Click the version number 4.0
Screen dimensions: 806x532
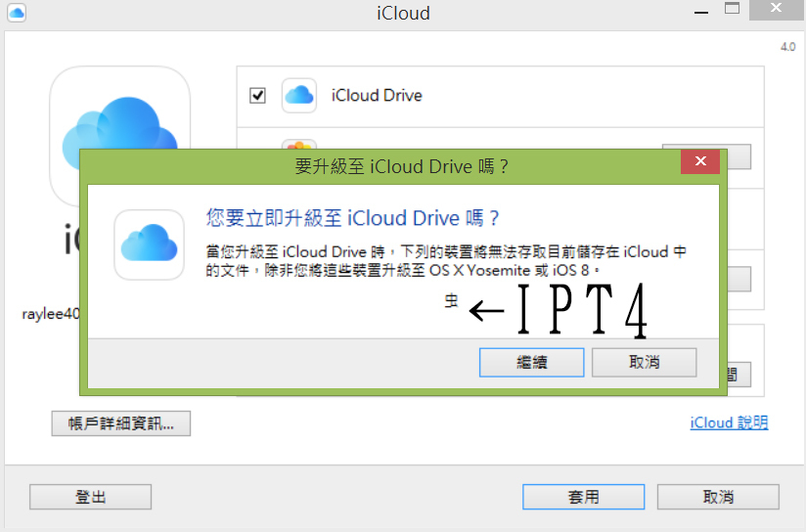788,47
